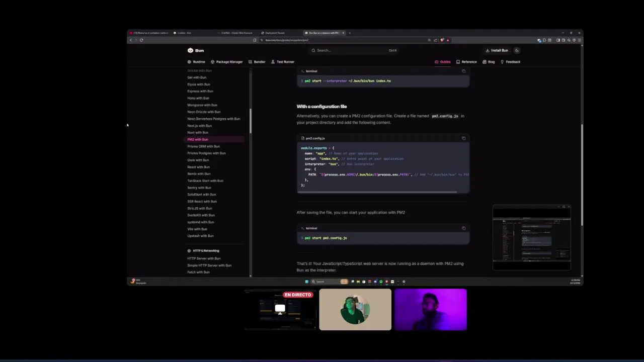Close the active Bun PM2 browser tab
This screenshot has width=644, height=362.
[x=343, y=33]
